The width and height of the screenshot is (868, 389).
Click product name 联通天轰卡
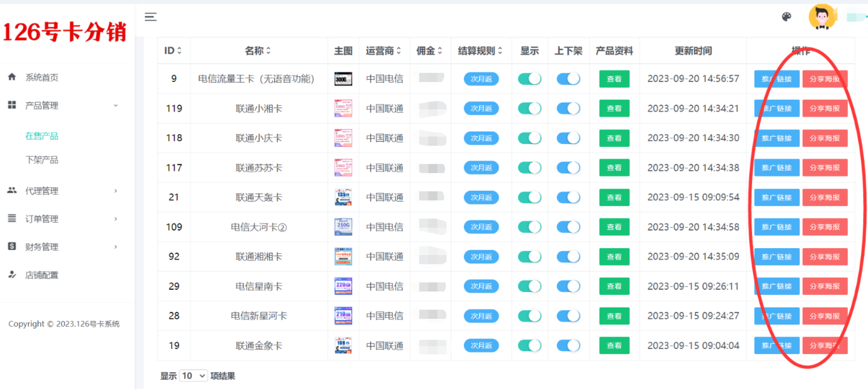259,197
